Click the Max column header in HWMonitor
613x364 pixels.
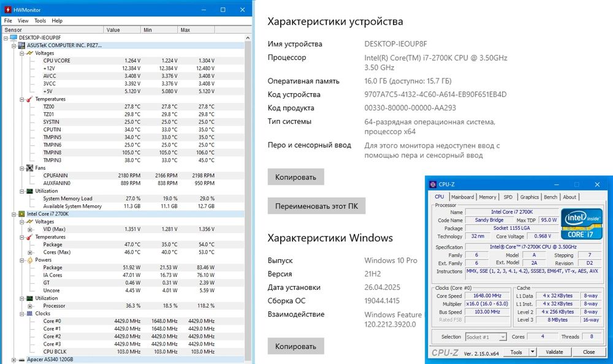(x=196, y=29)
